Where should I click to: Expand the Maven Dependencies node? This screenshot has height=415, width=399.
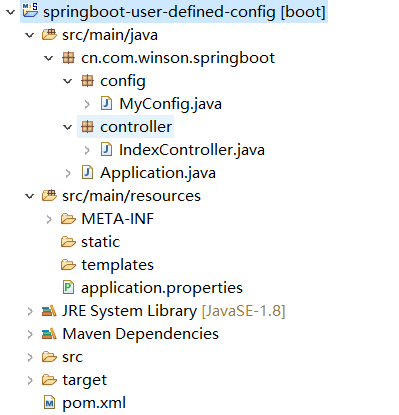30,334
